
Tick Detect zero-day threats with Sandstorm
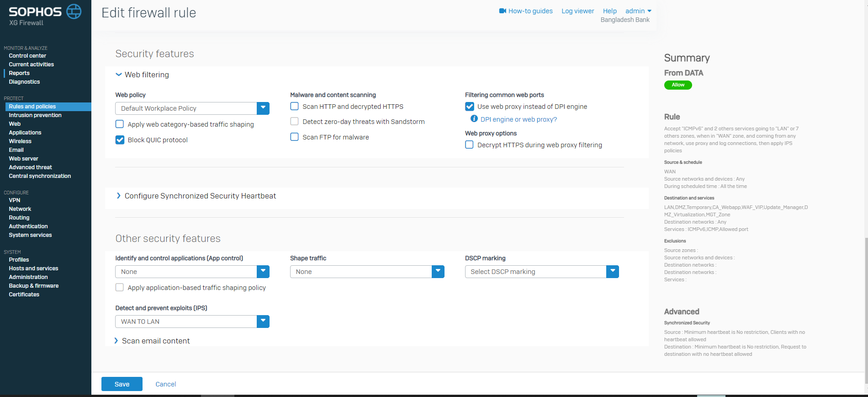295,121
